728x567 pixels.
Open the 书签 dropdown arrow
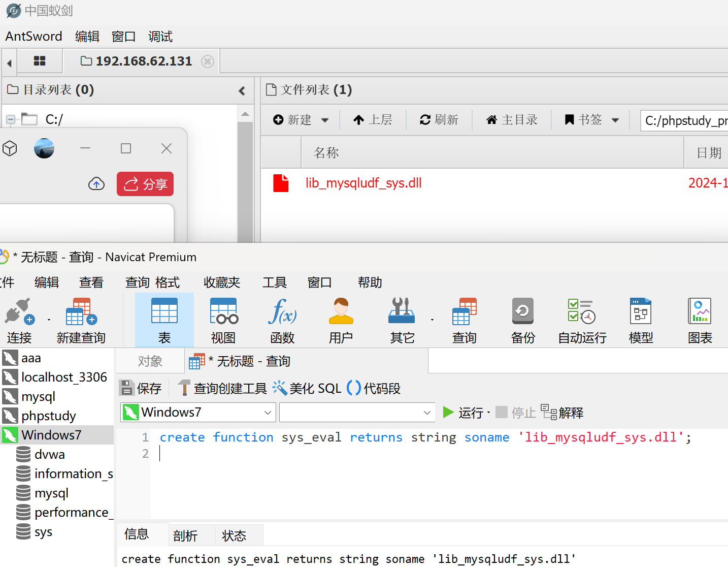click(x=615, y=120)
